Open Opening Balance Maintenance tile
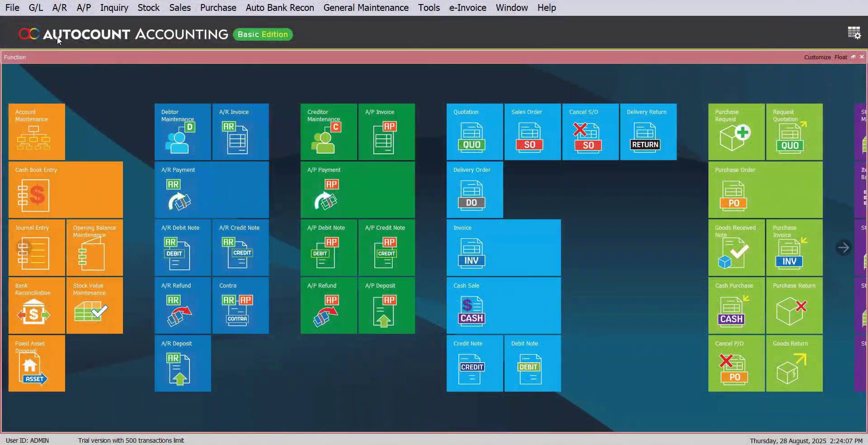The height and width of the screenshot is (445, 868). click(x=94, y=247)
